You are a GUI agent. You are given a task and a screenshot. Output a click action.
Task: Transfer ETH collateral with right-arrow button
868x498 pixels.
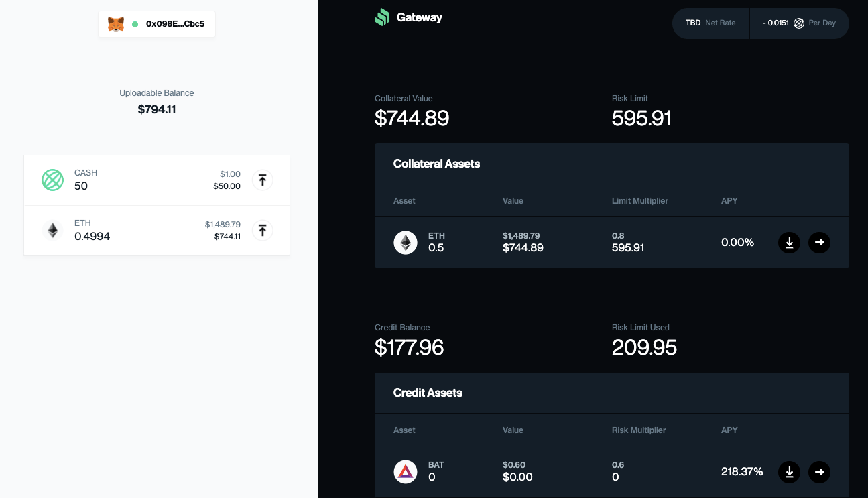pyautogui.click(x=819, y=243)
